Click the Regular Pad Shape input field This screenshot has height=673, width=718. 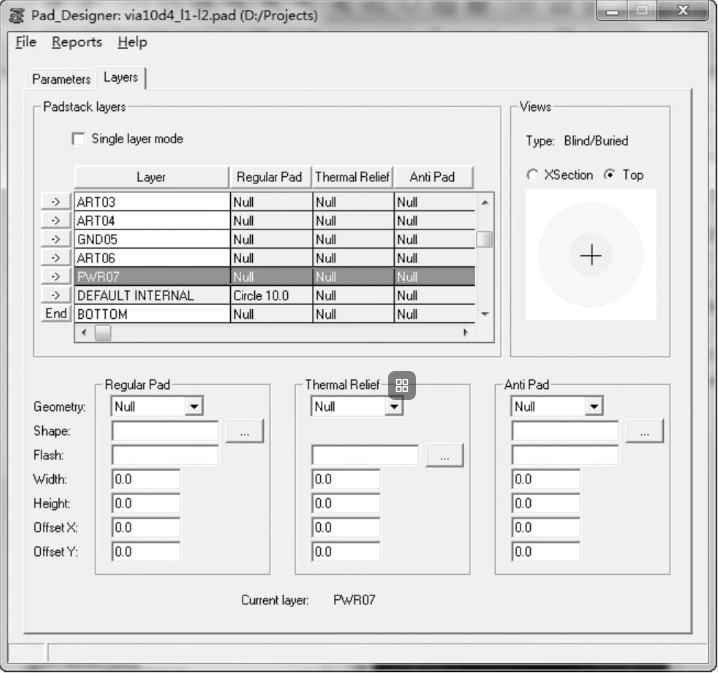(x=165, y=431)
